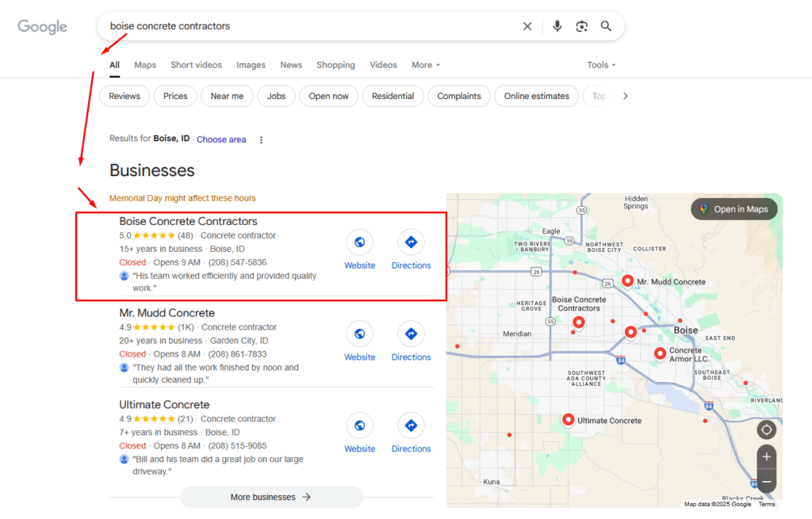
Task: Click the (1K) review count for Mr. Mudd
Action: coord(186,327)
